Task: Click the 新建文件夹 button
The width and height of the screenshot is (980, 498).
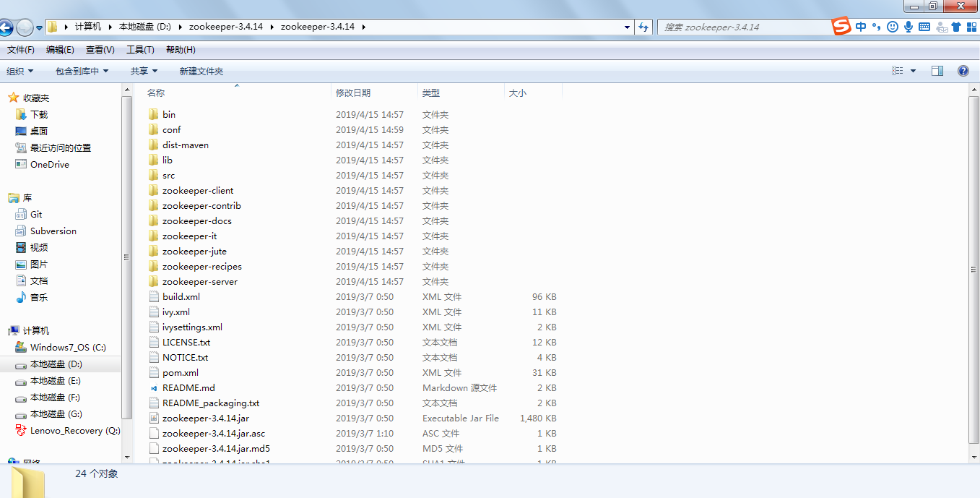Action: pos(199,71)
